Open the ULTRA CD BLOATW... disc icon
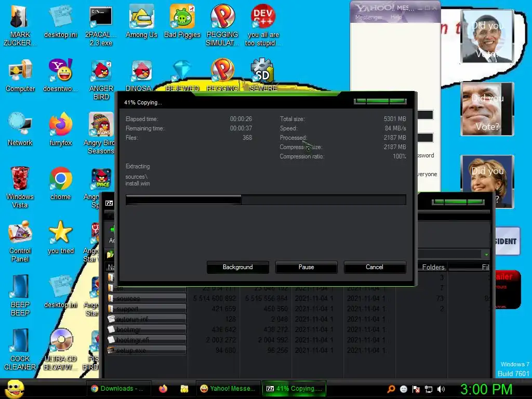This screenshot has width=532, height=399. click(x=60, y=349)
